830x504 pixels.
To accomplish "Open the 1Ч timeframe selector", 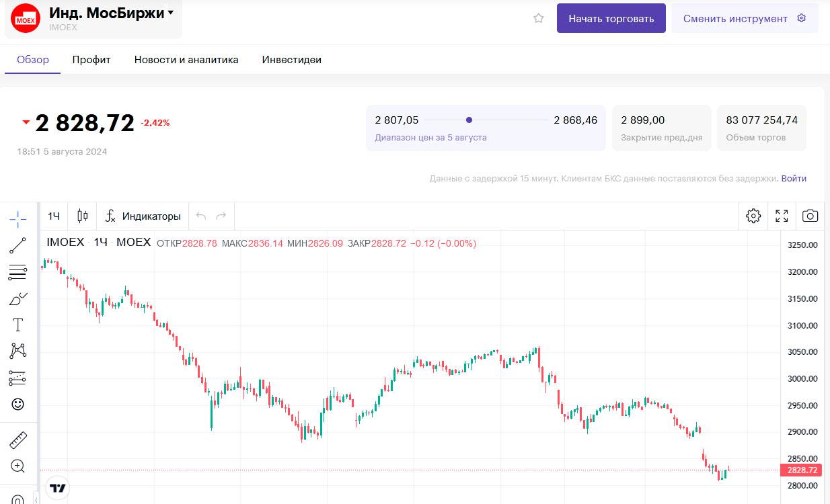I will tap(54, 216).
